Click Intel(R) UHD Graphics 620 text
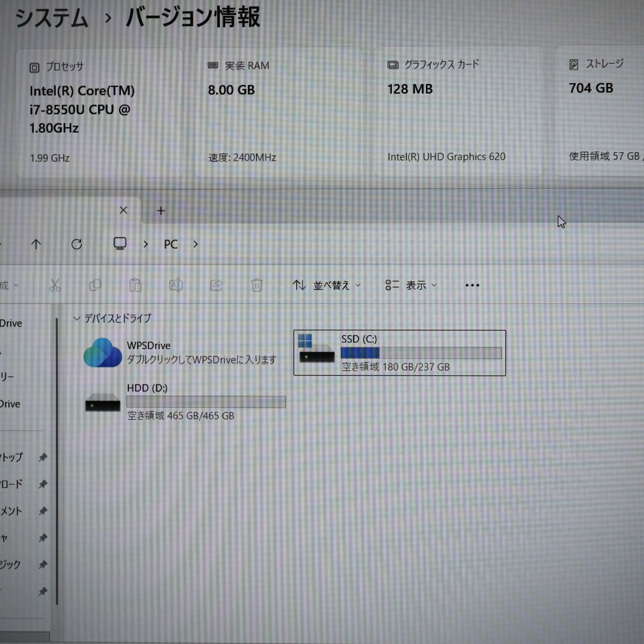 coord(446,157)
